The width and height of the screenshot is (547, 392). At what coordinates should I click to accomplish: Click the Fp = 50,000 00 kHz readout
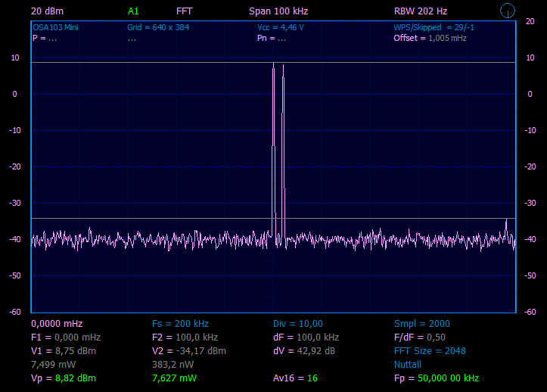click(x=436, y=378)
